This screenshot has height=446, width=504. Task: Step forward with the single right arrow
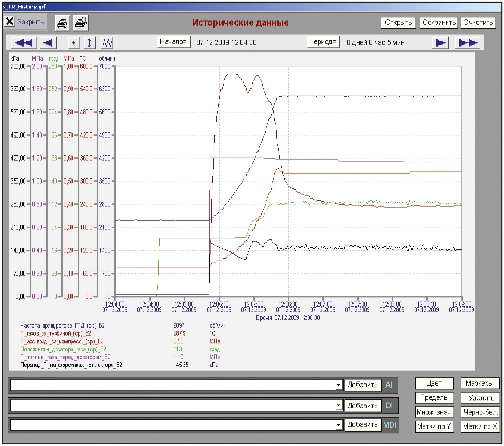click(x=440, y=42)
